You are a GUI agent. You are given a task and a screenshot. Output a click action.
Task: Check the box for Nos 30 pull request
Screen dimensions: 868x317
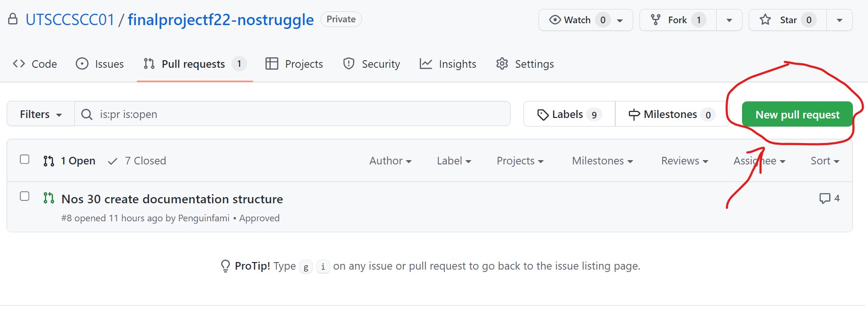coord(25,196)
